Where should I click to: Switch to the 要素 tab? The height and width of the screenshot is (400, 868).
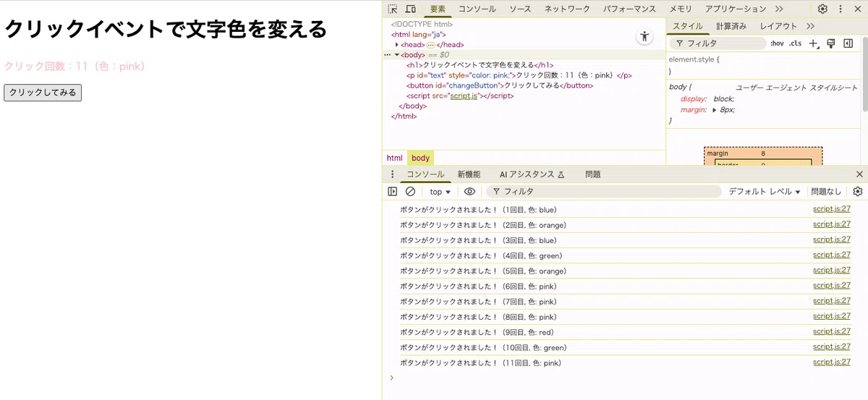(438, 9)
